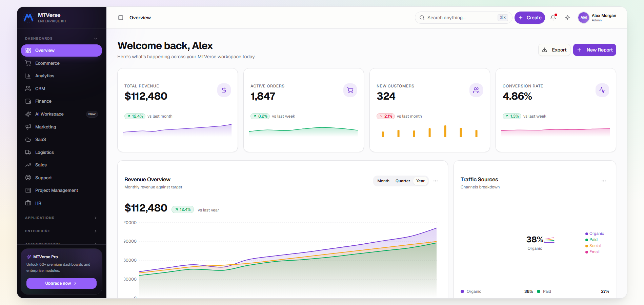Click the dollar icon on Total Revenue
644x305 pixels.
(x=224, y=90)
